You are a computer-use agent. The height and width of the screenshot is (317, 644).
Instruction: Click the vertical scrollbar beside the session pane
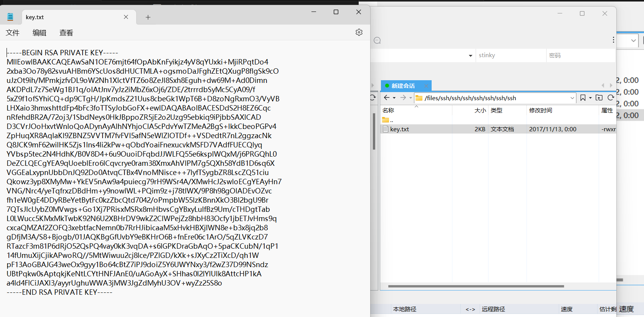[374, 131]
